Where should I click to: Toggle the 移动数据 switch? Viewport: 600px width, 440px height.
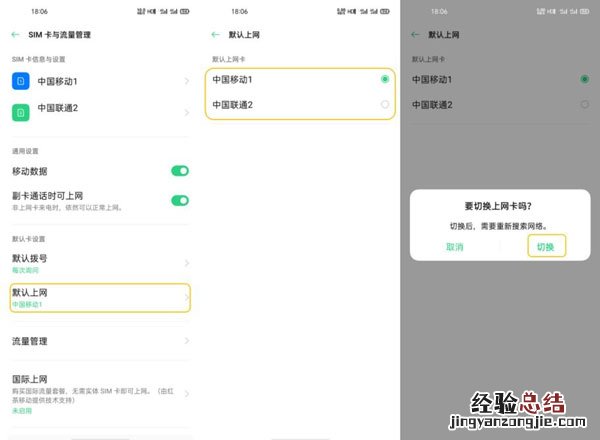pos(180,171)
